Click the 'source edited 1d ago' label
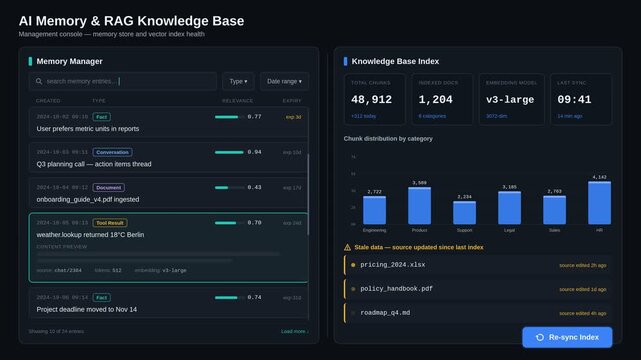641x360 pixels. click(583, 289)
